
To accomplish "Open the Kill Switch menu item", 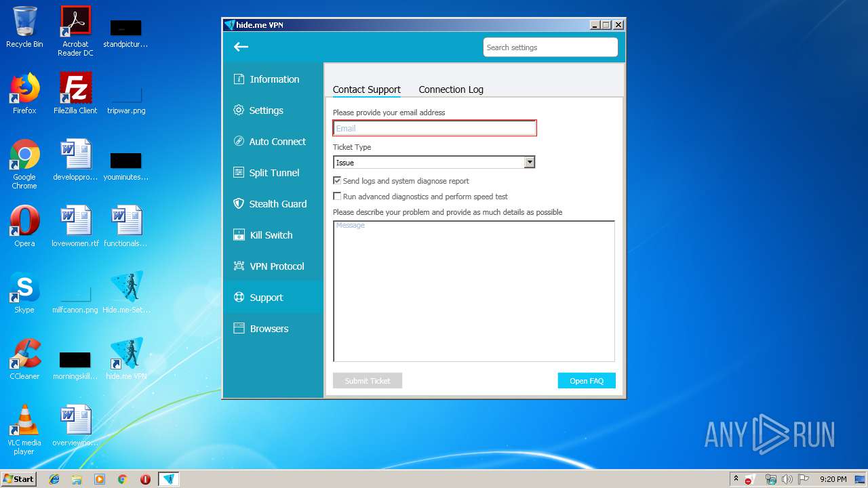I will [x=273, y=235].
